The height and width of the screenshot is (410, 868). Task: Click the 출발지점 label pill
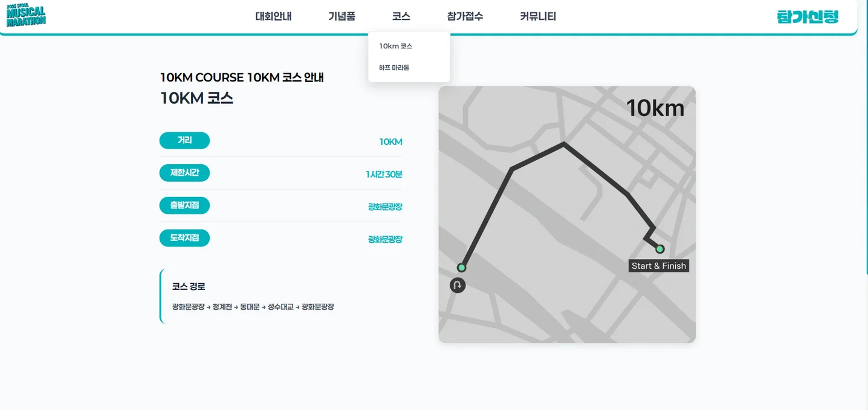point(184,205)
